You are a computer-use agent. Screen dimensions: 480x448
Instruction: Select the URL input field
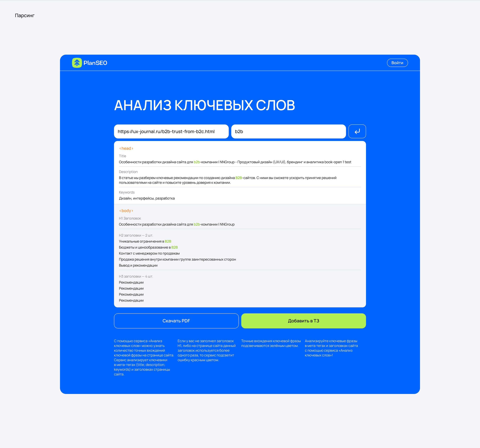tap(171, 132)
